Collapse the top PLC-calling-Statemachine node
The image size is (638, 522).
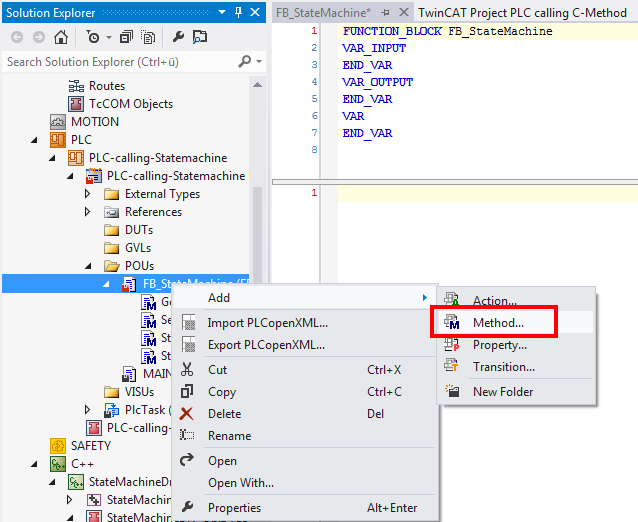52,158
